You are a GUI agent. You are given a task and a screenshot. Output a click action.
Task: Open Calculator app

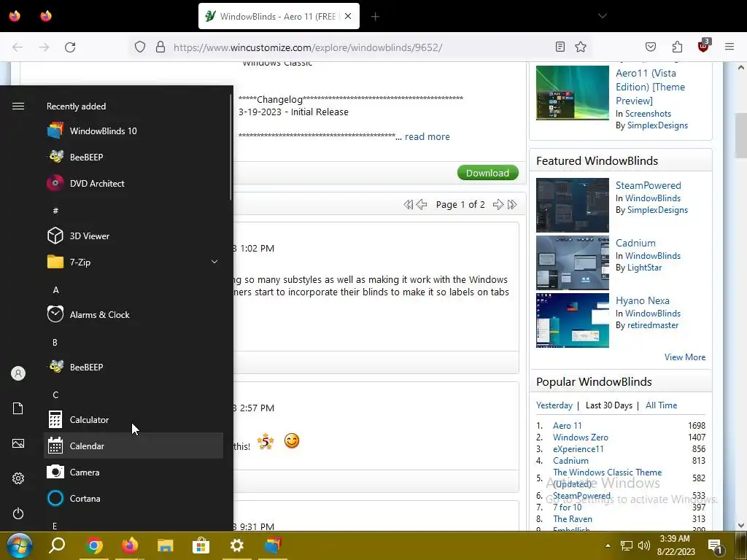coord(133,419)
